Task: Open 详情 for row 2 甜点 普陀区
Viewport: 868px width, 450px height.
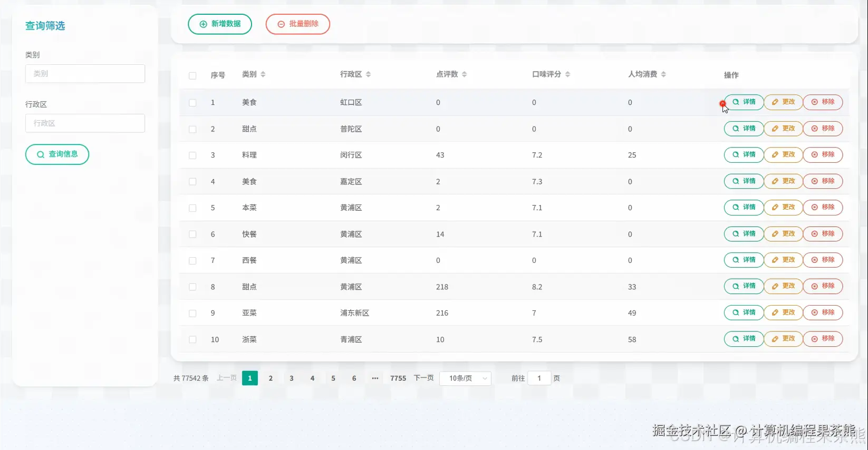Action: pos(744,129)
